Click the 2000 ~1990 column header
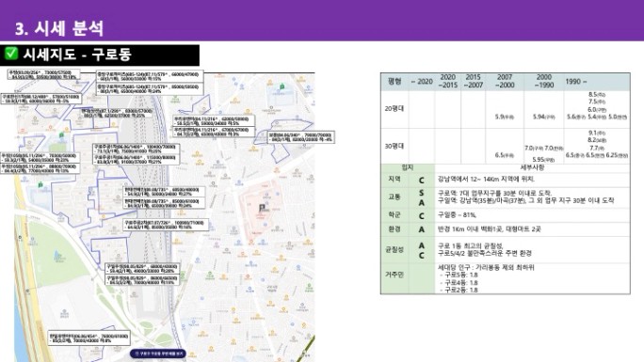This screenshot has width=644, height=362. 544,81
